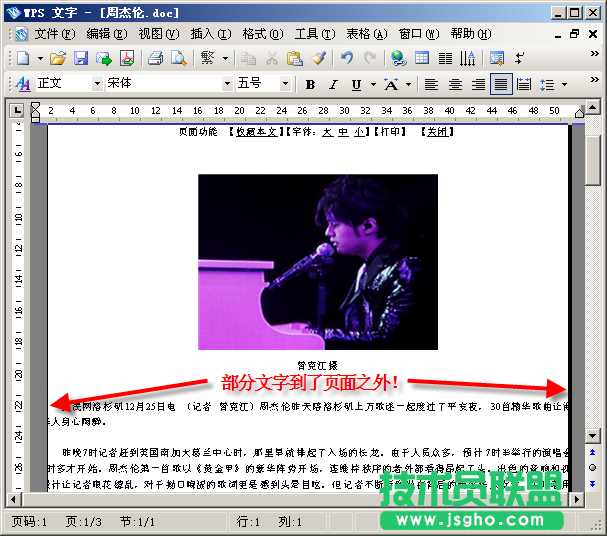Click the vertical scrollbar down arrow
The width and height of the screenshot is (607, 536).
coord(593,436)
